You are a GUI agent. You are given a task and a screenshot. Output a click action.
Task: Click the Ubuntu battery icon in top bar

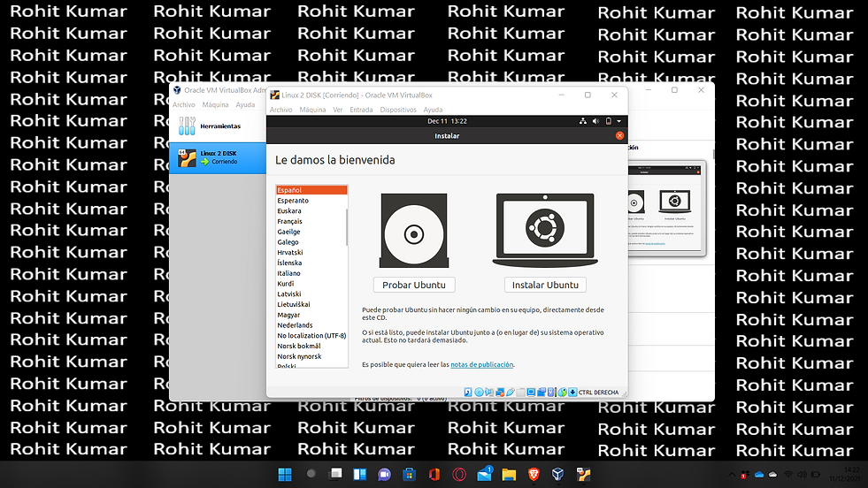point(608,121)
